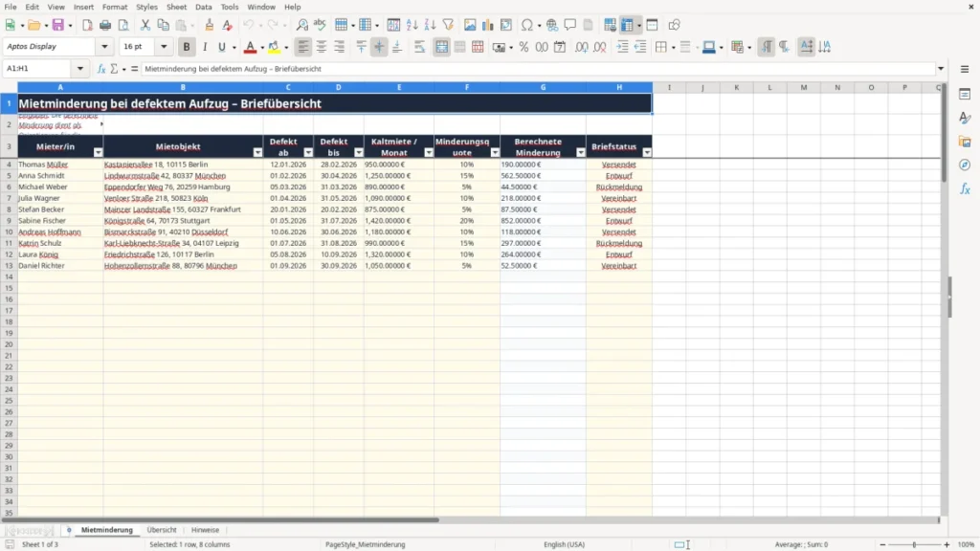Expand the formula bar
Viewport: 980px width, 551px height.
tap(941, 69)
